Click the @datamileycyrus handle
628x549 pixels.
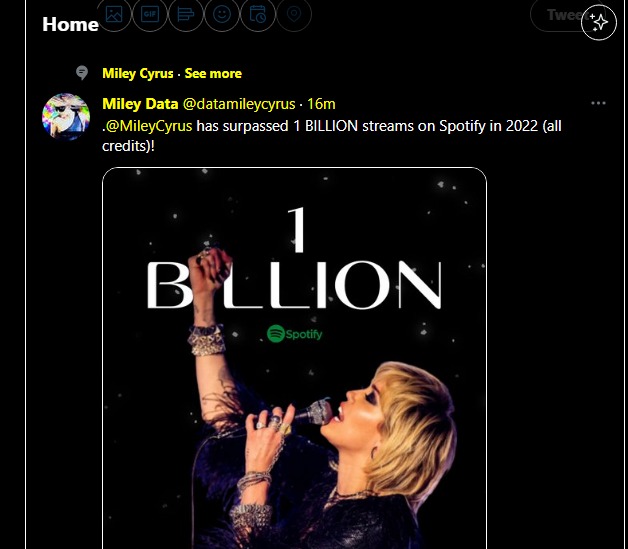coord(240,103)
